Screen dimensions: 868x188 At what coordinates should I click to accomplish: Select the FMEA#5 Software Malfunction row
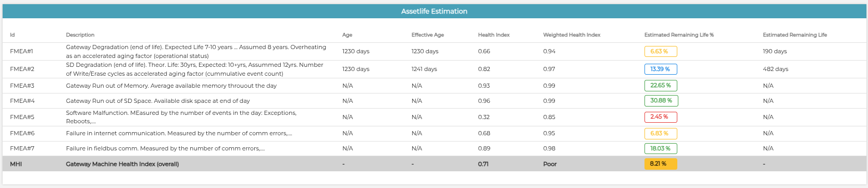[x=434, y=117]
